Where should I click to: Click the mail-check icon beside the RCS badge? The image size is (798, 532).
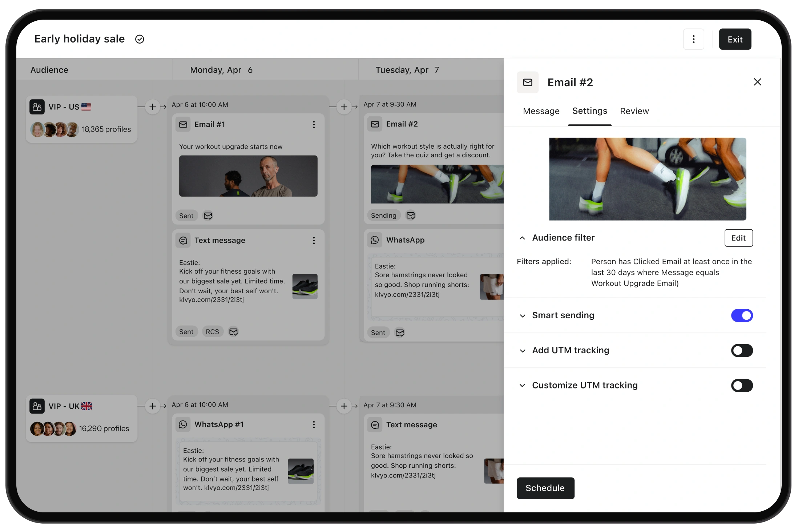coord(233,332)
